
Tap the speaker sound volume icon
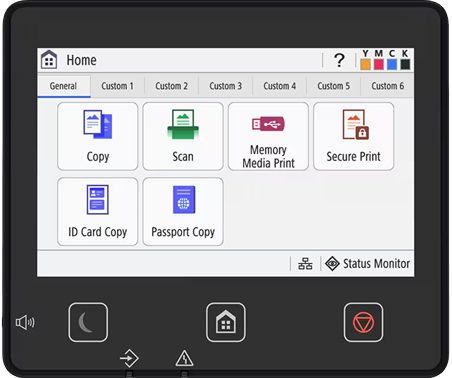point(25,322)
